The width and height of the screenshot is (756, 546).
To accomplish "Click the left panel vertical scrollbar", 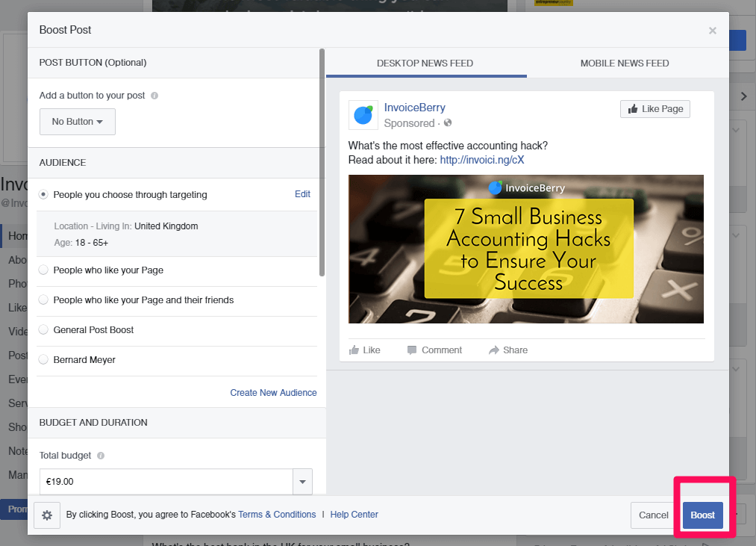I will [322, 163].
